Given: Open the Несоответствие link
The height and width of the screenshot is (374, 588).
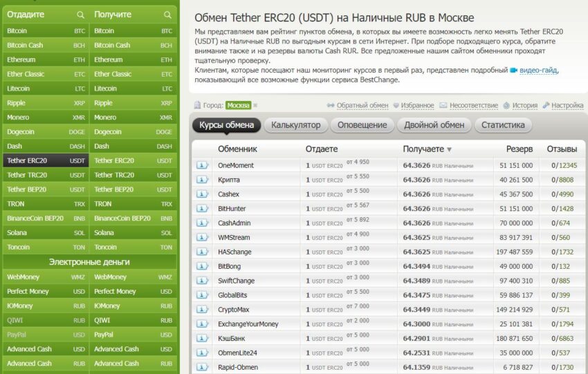Looking at the screenshot, I should pyautogui.click(x=474, y=106).
